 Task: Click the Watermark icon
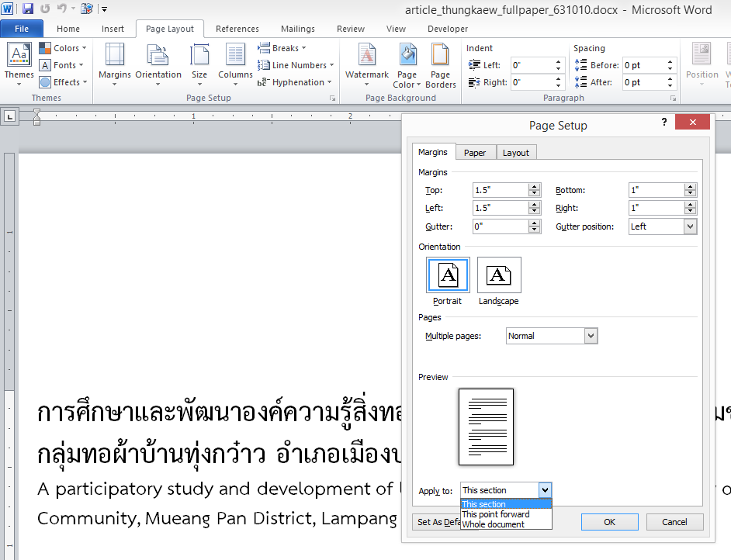pyautogui.click(x=366, y=62)
